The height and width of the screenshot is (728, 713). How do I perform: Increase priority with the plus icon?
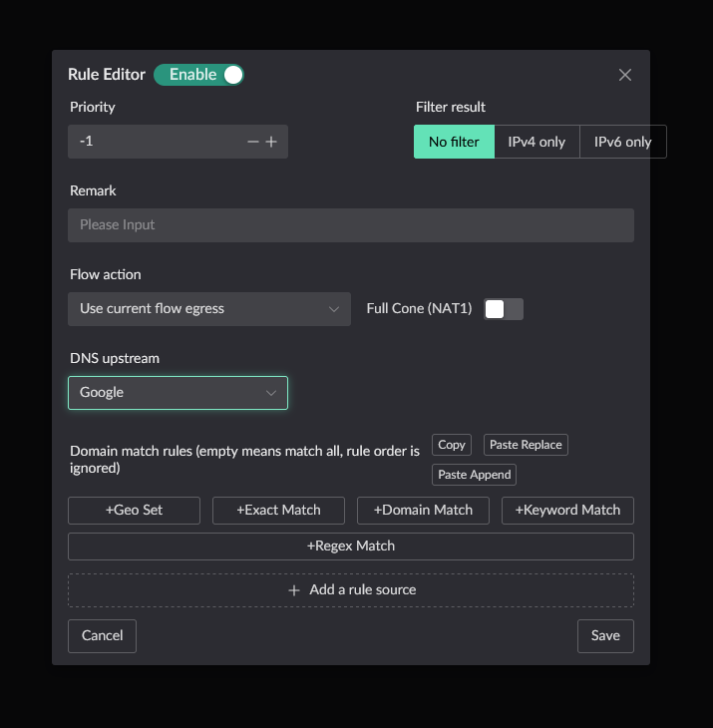point(271,142)
